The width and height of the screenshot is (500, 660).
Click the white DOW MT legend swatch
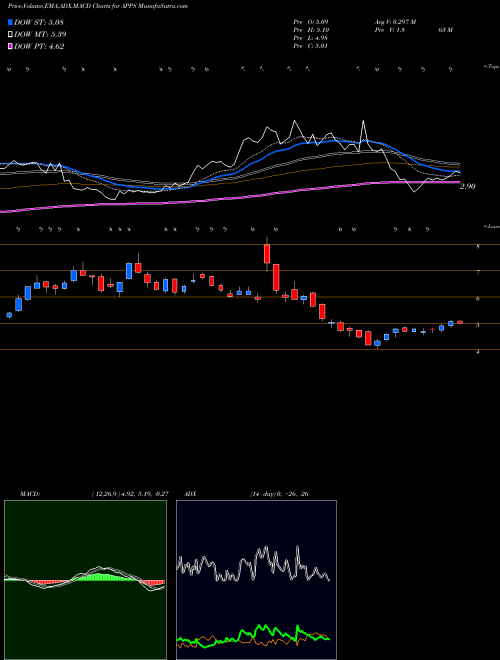[x=10, y=35]
